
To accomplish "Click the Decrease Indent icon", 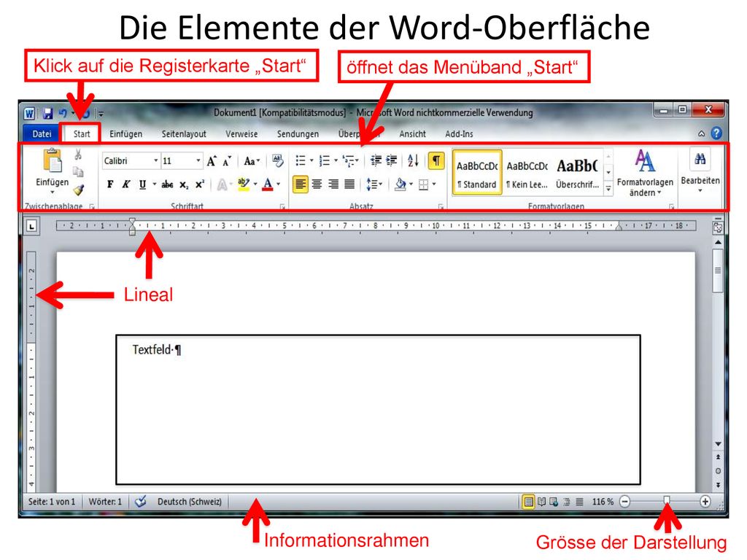I will coord(376,160).
